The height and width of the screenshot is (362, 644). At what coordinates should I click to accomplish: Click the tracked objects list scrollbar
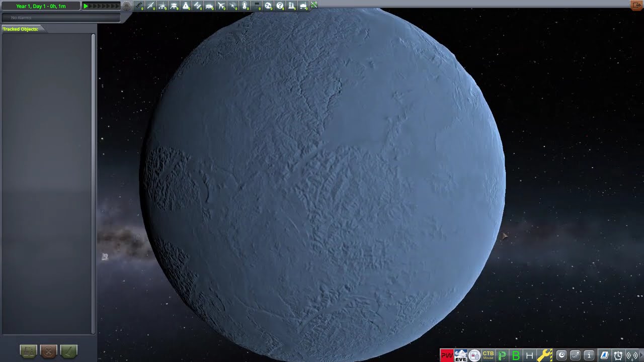[93, 184]
